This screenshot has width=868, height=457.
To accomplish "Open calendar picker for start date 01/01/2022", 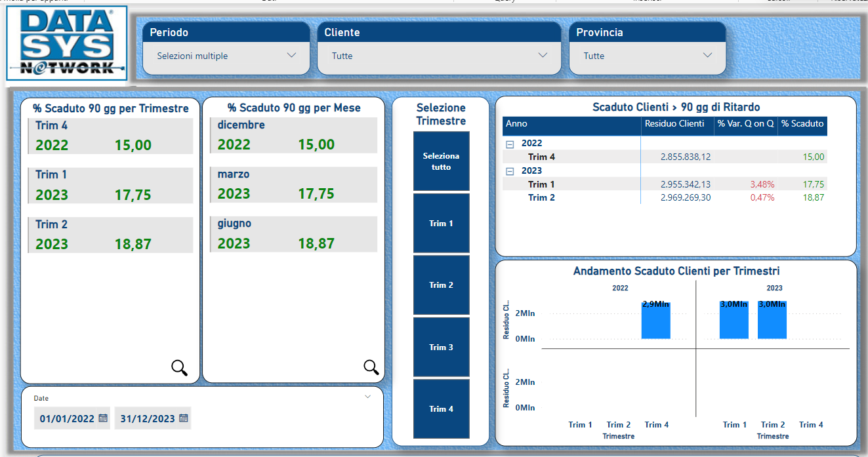I will click(103, 418).
